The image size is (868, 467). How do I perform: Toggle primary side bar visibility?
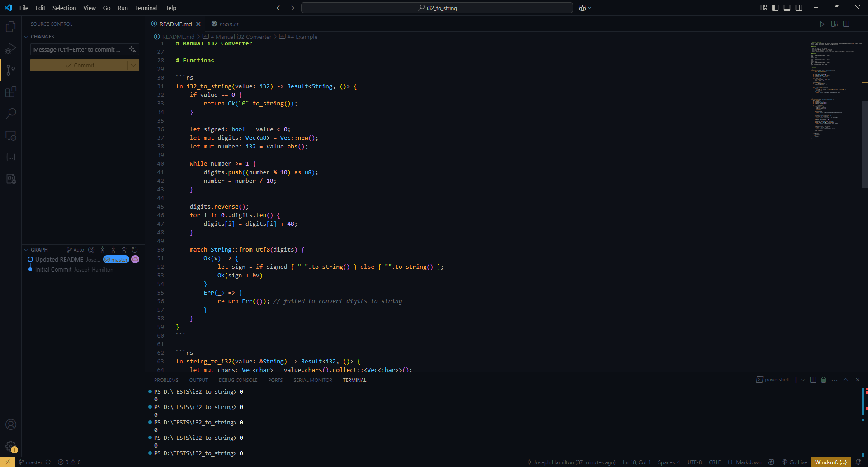point(775,8)
